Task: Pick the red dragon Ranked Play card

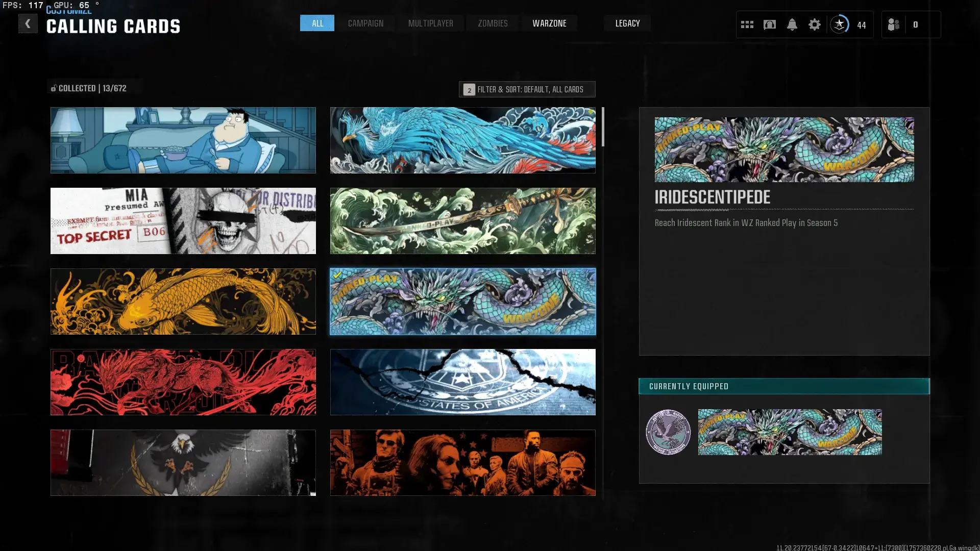Action: tap(183, 382)
